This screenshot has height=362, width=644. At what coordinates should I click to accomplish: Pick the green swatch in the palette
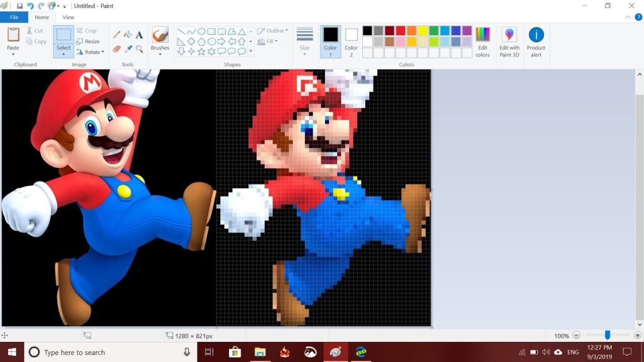pos(434,31)
